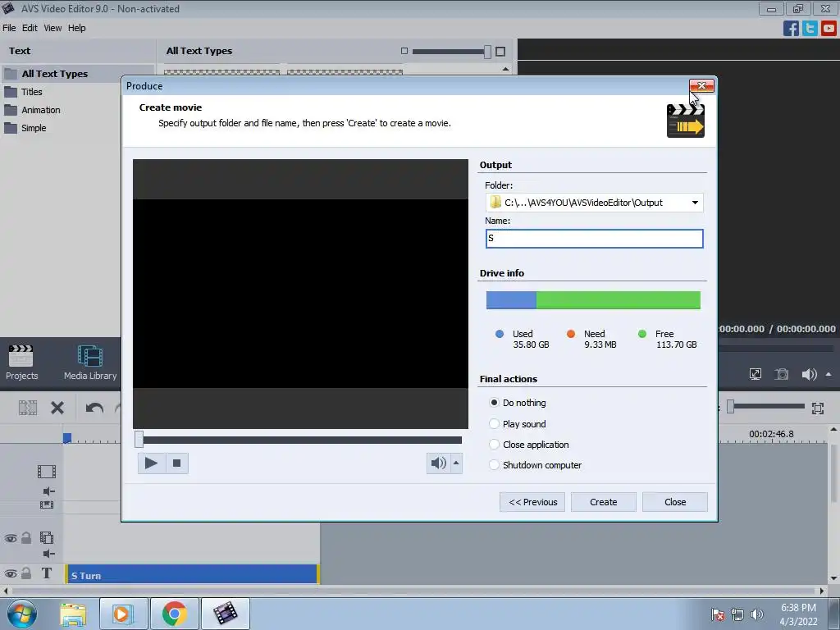Image resolution: width=840 pixels, height=630 pixels.
Task: Toggle visibility eye of text track
Action: [10, 573]
